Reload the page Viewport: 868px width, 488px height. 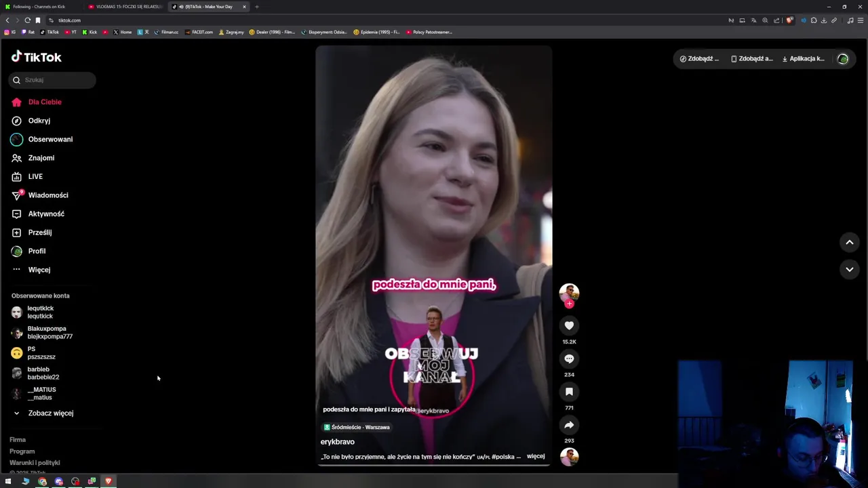[x=27, y=20]
